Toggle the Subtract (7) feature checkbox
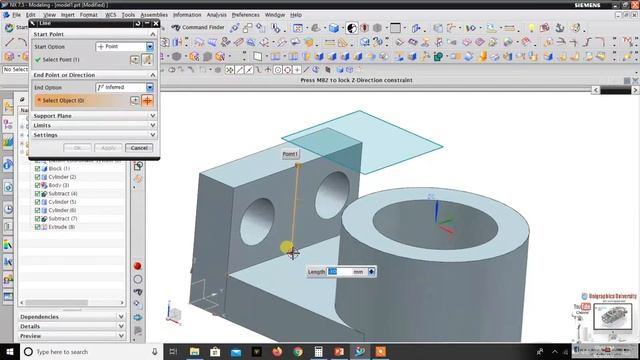Image resolution: width=640 pixels, height=360 pixels. (38, 219)
